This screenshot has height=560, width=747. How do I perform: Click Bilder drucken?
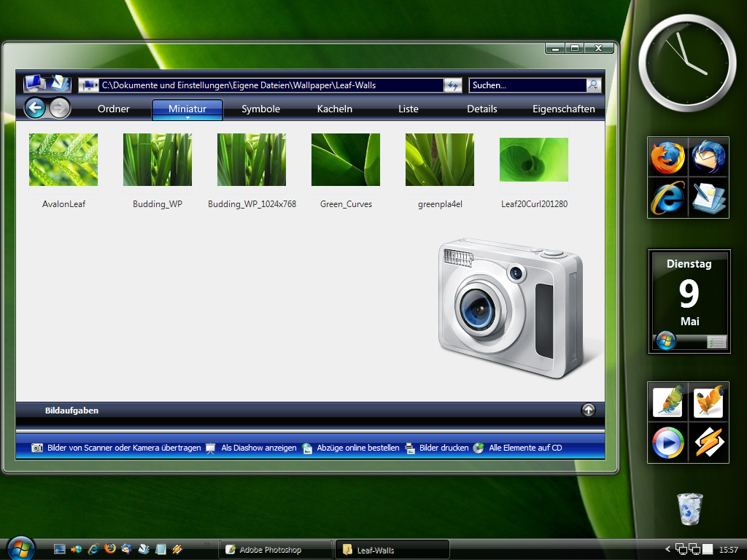coord(444,448)
